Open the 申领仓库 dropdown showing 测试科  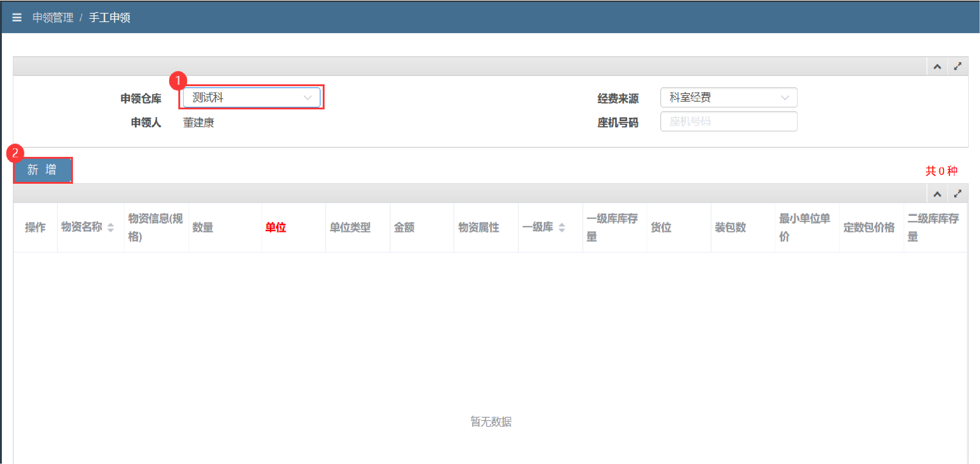pos(252,98)
